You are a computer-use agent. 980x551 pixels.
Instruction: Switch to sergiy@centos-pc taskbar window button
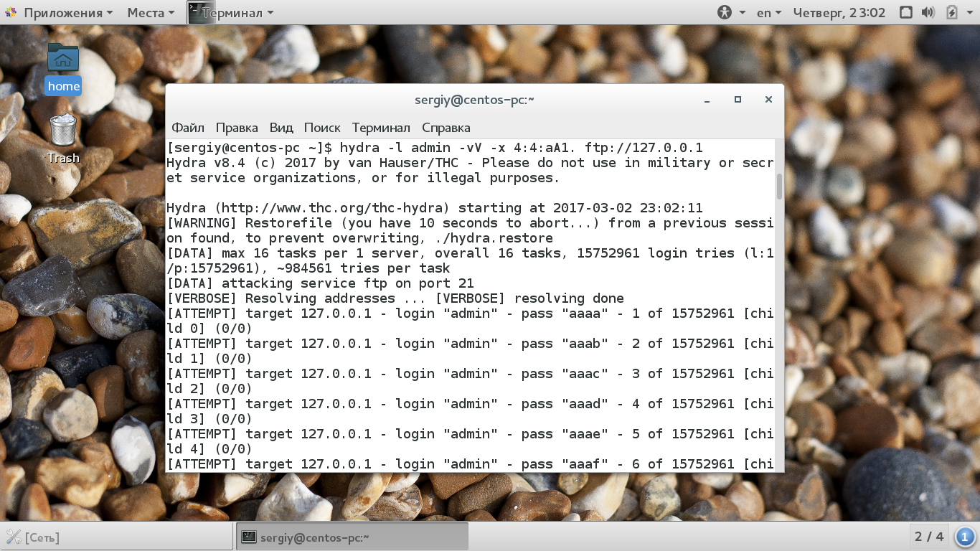pyautogui.click(x=352, y=537)
